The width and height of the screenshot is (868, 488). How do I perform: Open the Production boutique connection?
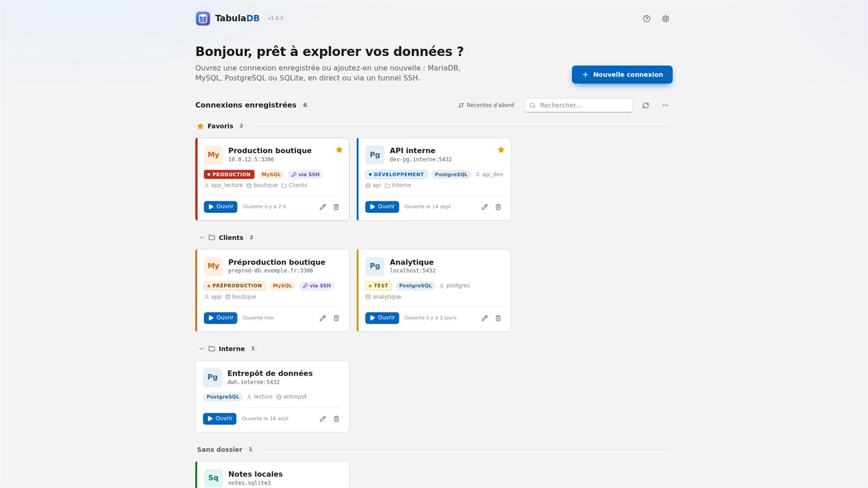click(x=221, y=206)
